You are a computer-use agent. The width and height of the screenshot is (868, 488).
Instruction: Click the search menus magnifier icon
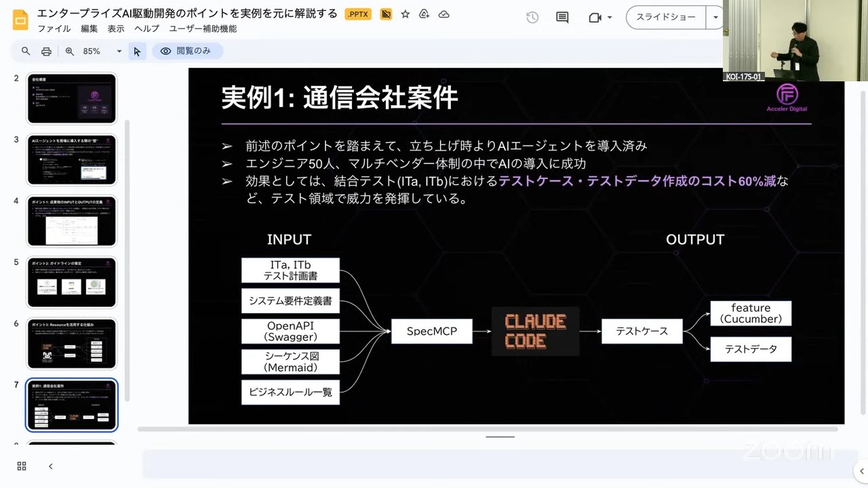tap(26, 52)
